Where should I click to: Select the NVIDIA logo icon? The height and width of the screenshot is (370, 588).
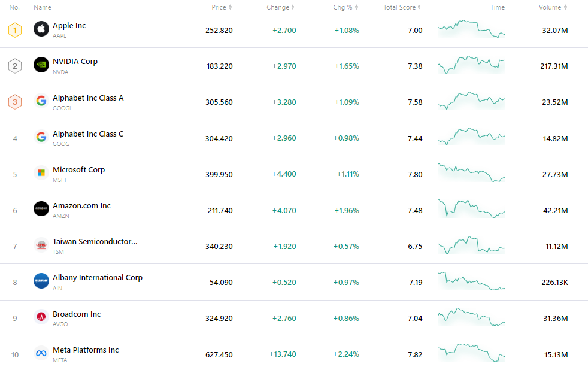[41, 65]
